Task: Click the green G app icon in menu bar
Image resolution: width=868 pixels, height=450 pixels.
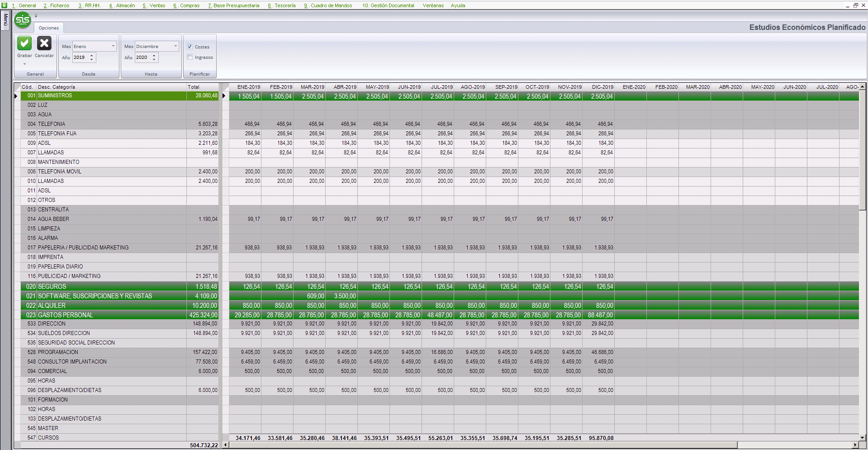Action: (5, 5)
